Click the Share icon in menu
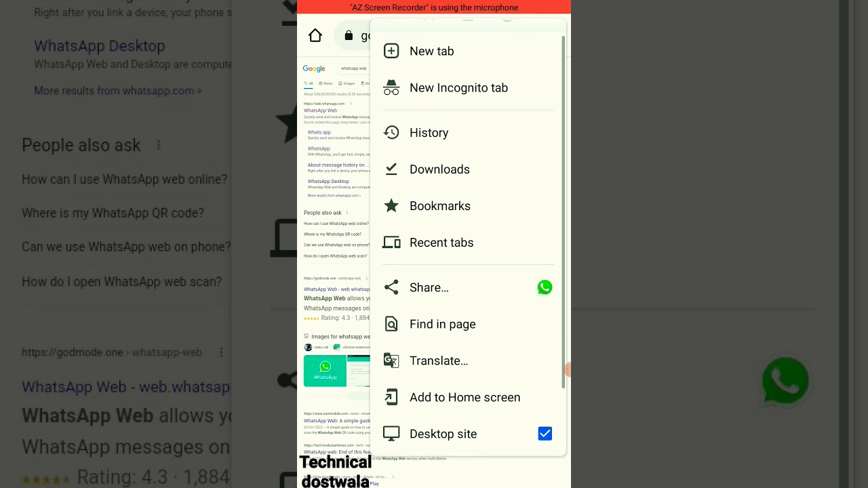The image size is (868, 488). [391, 287]
